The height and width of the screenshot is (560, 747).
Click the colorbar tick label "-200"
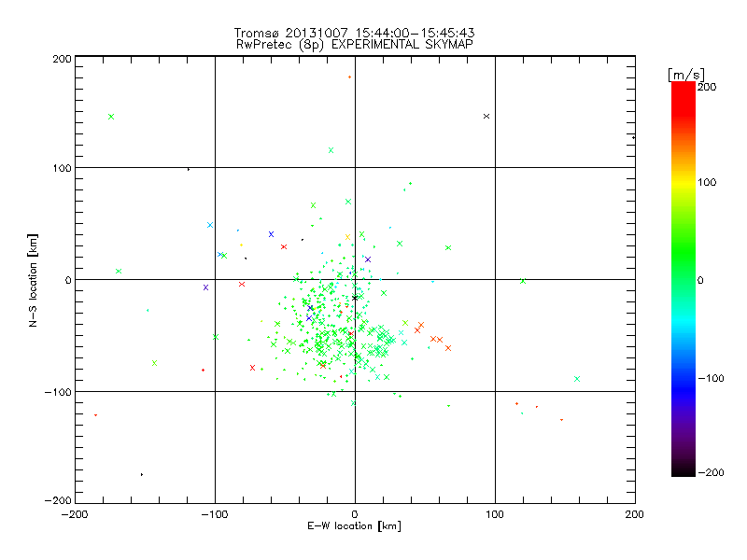(x=711, y=472)
